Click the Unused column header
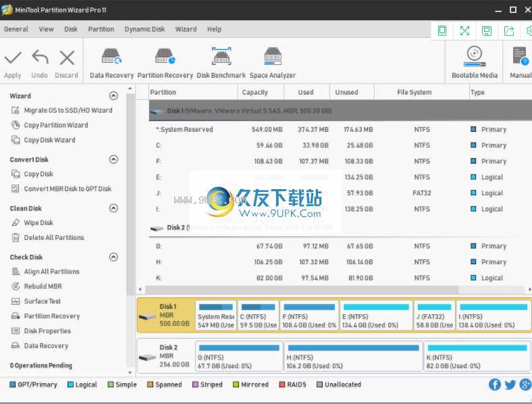 (352, 92)
